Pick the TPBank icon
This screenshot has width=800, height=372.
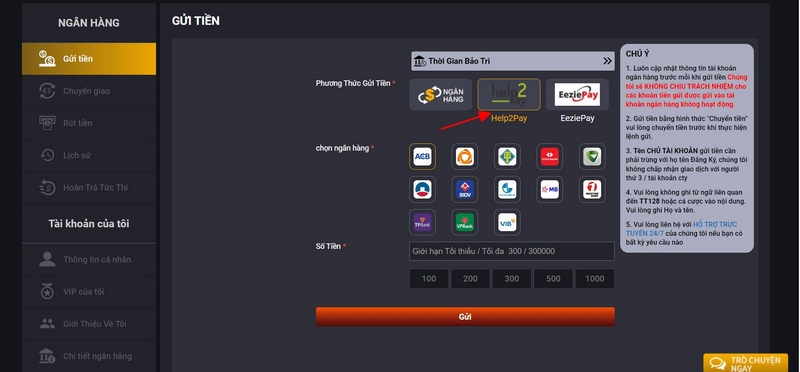tap(422, 222)
